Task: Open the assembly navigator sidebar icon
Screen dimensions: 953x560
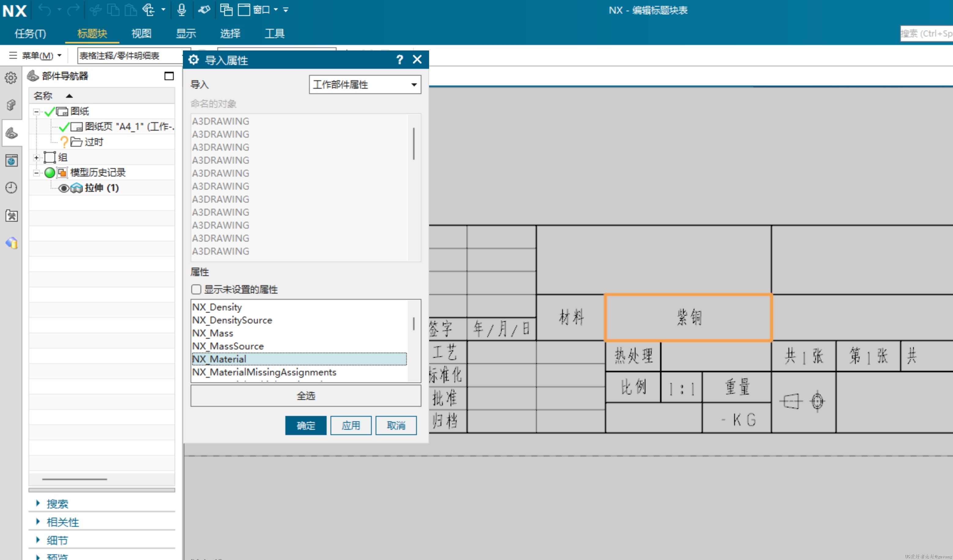Action: tap(11, 105)
